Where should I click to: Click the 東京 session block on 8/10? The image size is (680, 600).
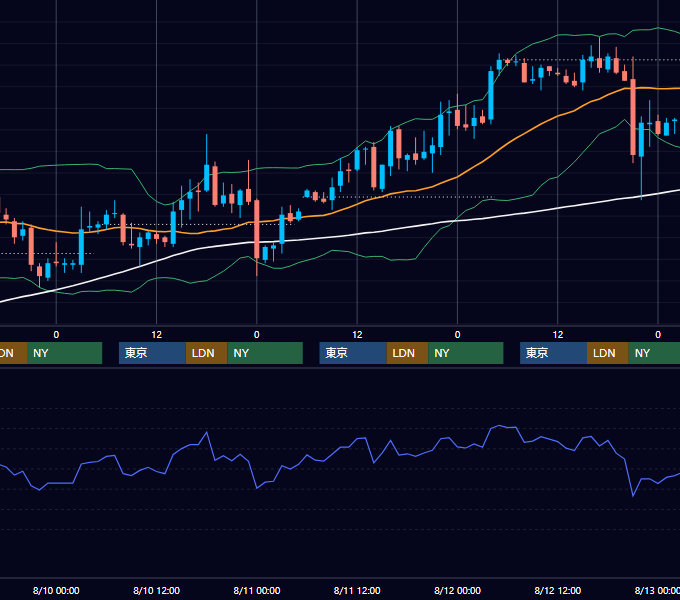tap(152, 353)
